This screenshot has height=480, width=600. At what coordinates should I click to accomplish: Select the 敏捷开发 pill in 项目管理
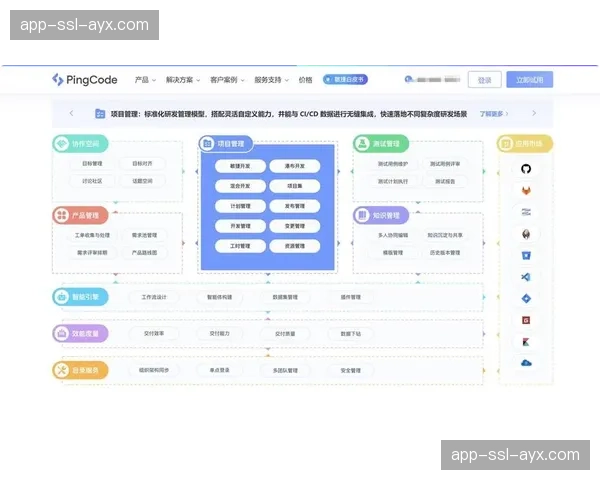click(x=240, y=165)
